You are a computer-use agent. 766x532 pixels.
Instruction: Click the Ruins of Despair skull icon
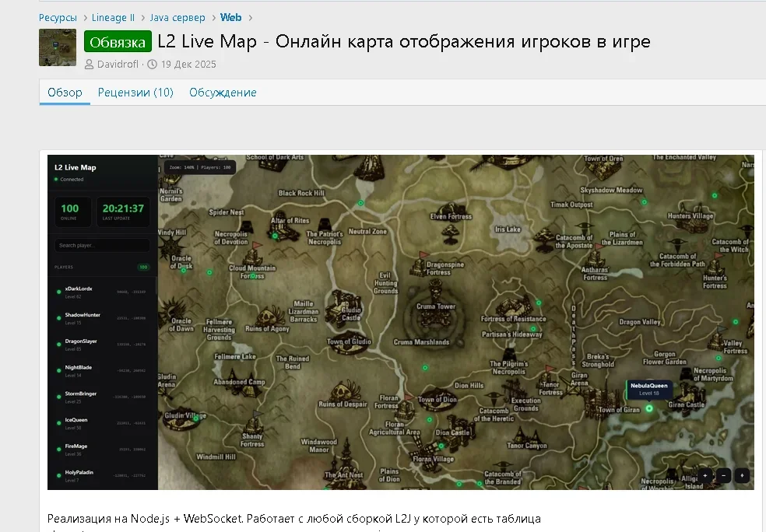[346, 391]
